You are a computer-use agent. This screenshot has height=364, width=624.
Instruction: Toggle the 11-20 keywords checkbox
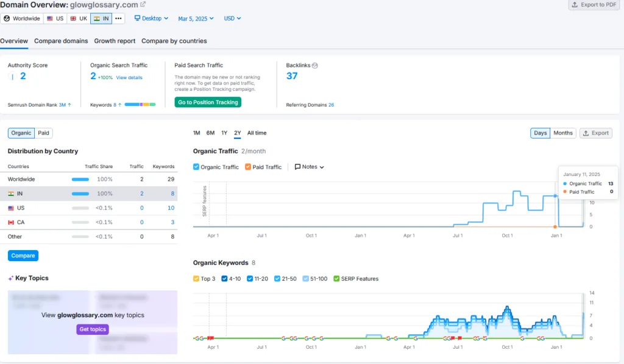(250, 279)
